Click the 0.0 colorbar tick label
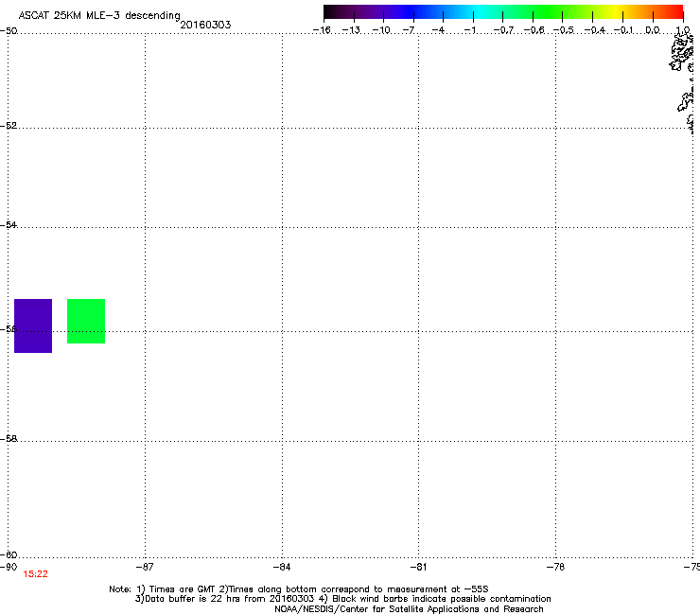This screenshot has width=700, height=615. click(x=653, y=30)
